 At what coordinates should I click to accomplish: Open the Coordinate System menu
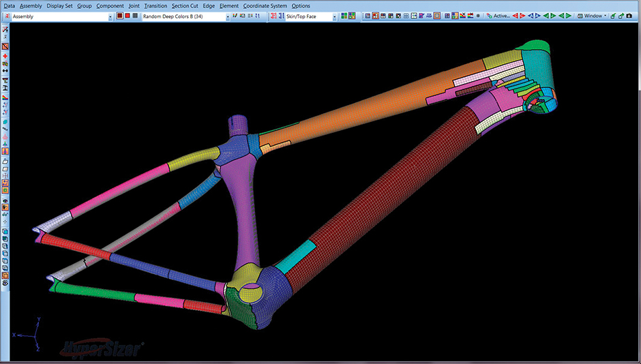point(265,5)
